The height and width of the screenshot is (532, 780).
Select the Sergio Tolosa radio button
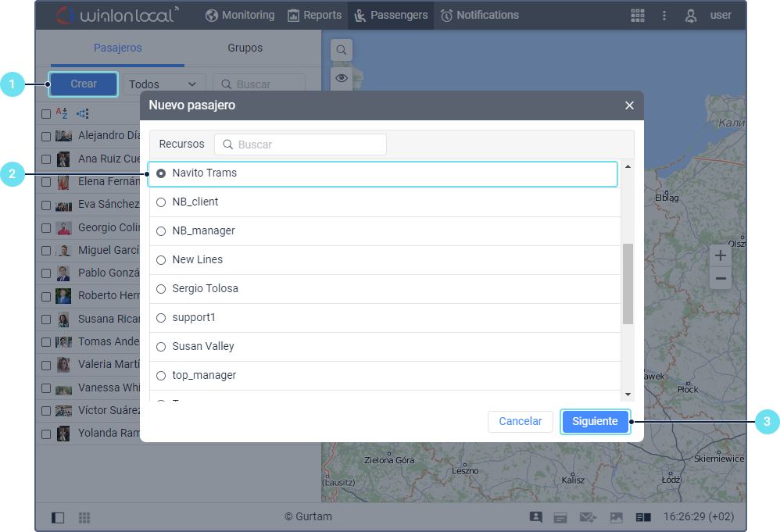161,289
